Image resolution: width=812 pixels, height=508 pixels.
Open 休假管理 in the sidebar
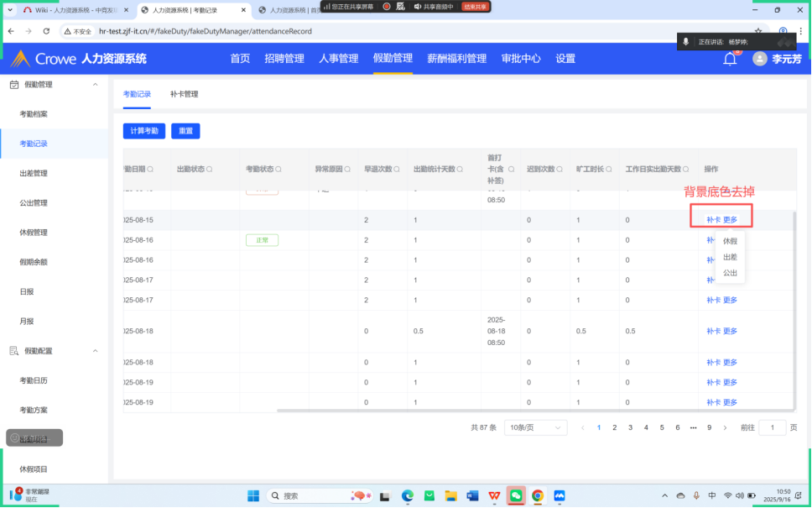(34, 233)
